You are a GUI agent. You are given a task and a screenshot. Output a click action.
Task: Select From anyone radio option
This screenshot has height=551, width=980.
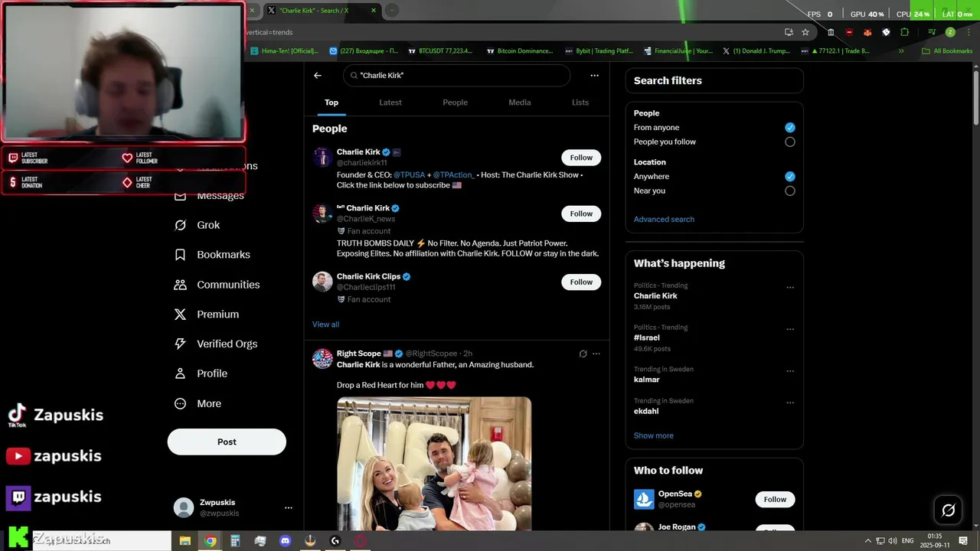point(790,128)
